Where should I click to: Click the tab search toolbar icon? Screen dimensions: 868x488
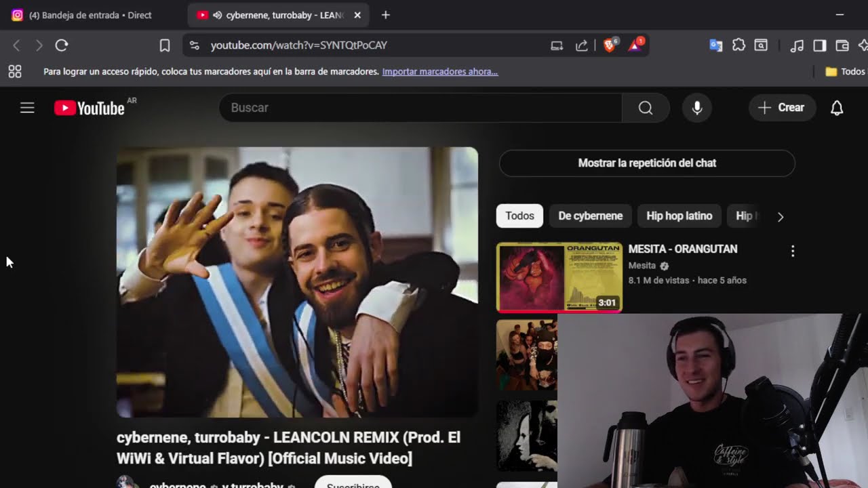click(x=761, y=45)
